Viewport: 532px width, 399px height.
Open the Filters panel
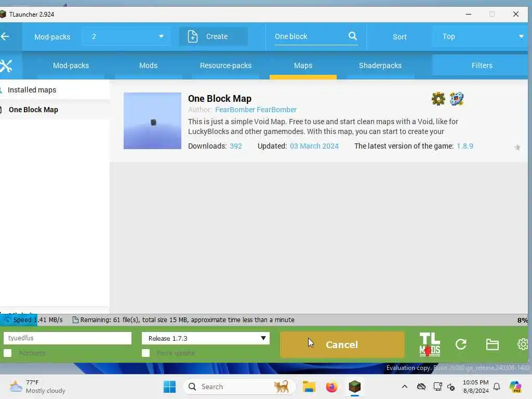tap(480, 65)
